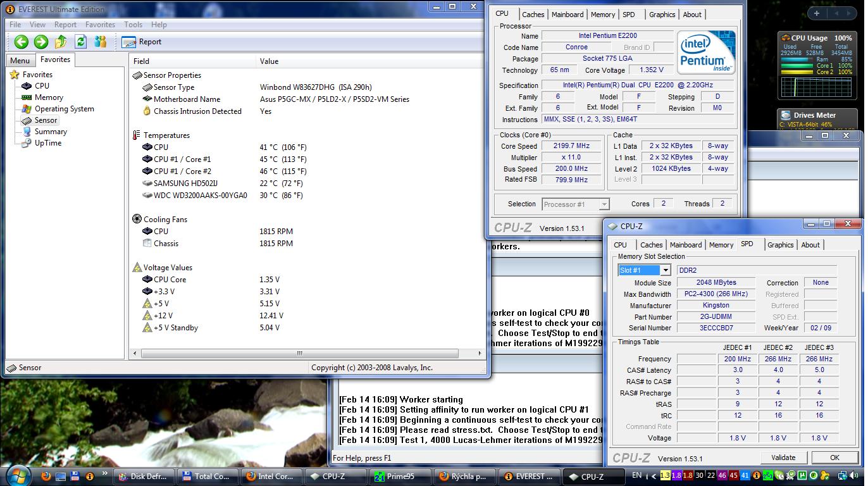
Task: Click the Field column header
Action: pyautogui.click(x=192, y=61)
